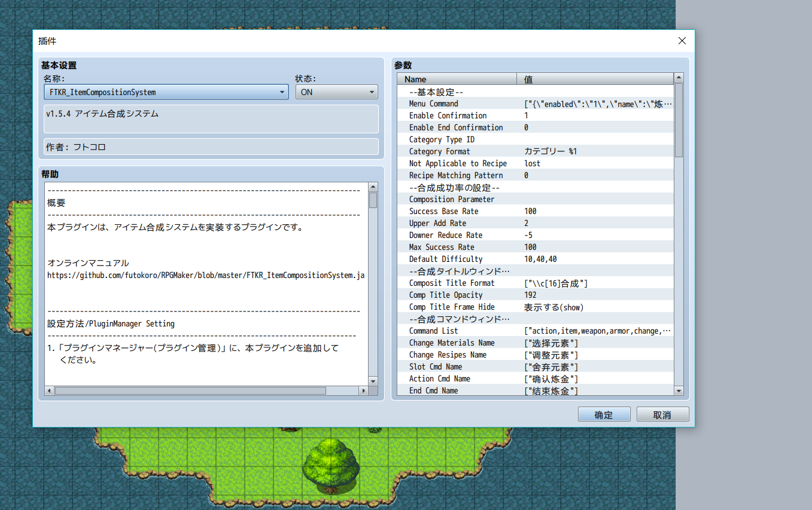Select the Category Format parameter row
Screen dimensions: 812x510
click(536, 151)
